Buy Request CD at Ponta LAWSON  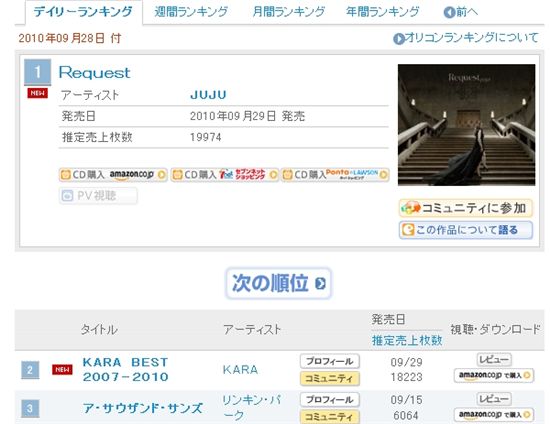(x=335, y=175)
